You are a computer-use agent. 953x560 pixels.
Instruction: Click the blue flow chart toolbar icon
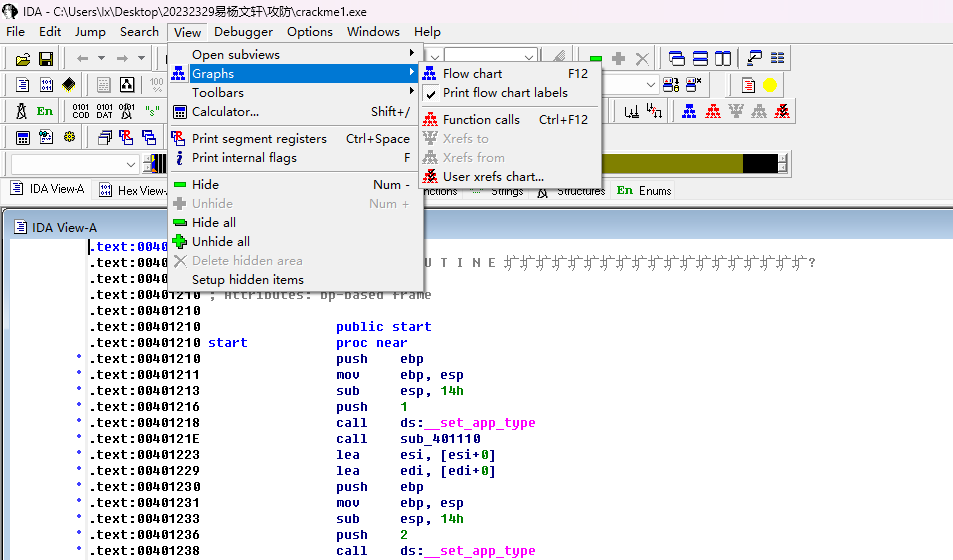pos(689,111)
